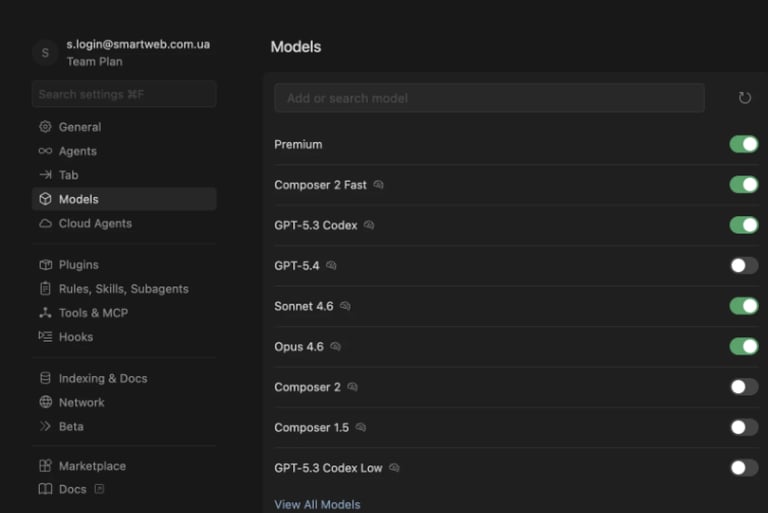Click the Rules, Skills, Subagents clipboard icon
This screenshot has width=768, height=513.
click(x=45, y=289)
